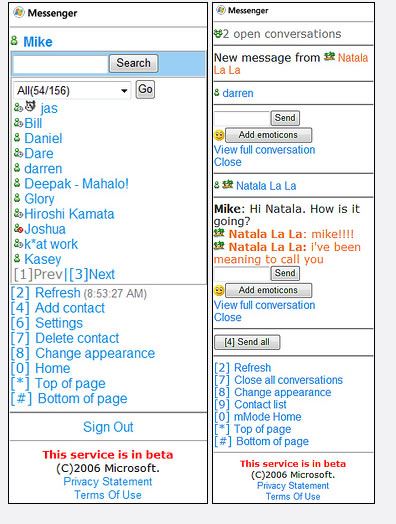Click Add emoticons in darren conversation

pyautogui.click(x=268, y=135)
